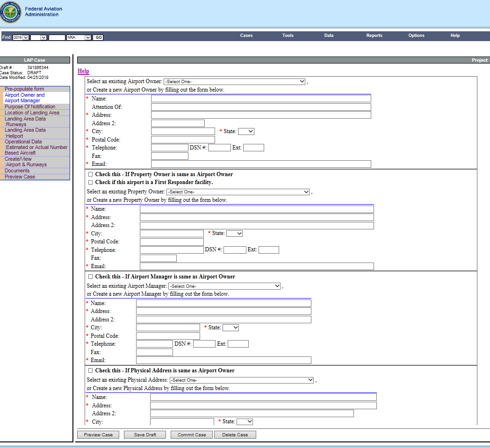Click the Federal Aviation Administration seal logo
490x448 pixels.
click(11, 12)
